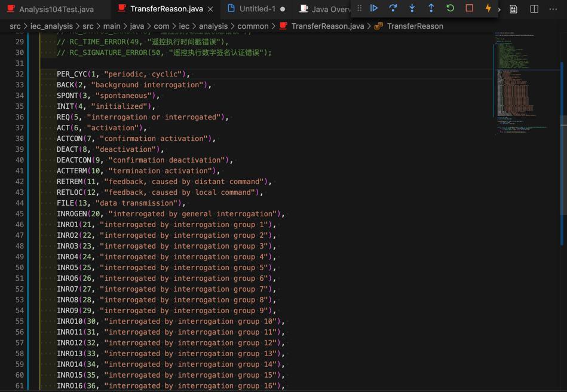
Task: Click the Java file icon on the Analysis104Test.java tab
Action: (11, 8)
